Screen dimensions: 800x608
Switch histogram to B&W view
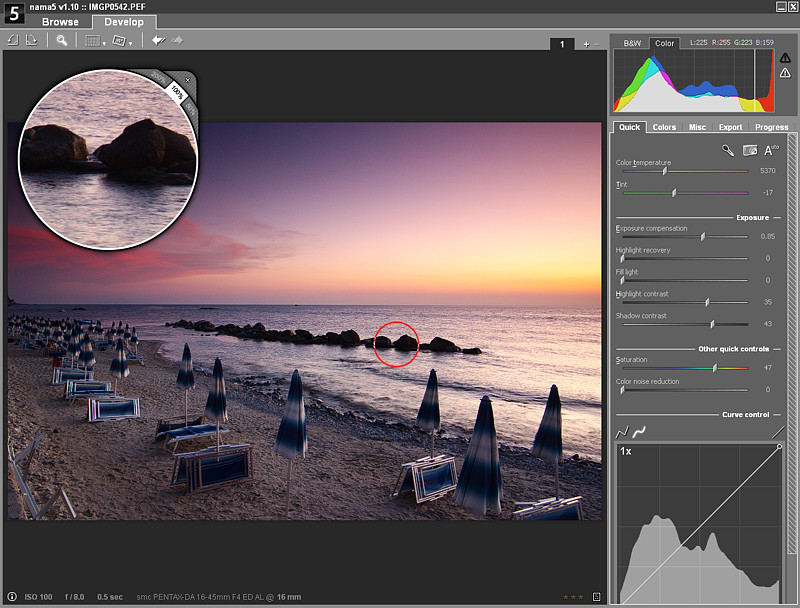(632, 44)
